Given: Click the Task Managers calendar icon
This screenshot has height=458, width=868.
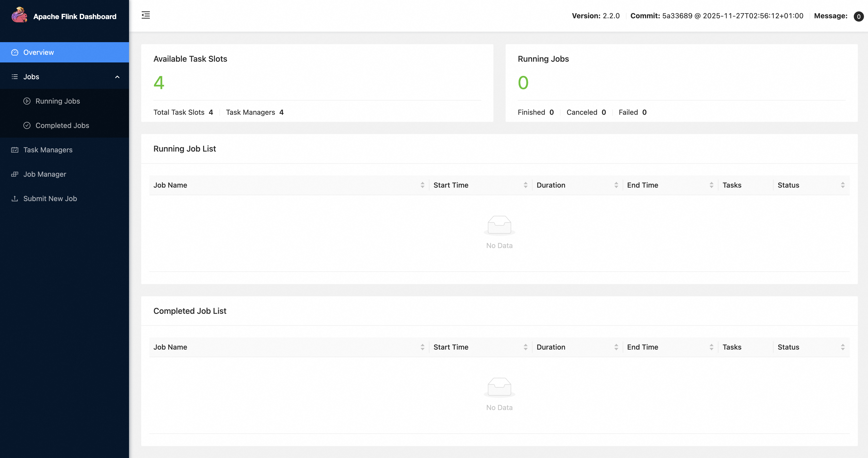Looking at the screenshot, I should (14, 150).
